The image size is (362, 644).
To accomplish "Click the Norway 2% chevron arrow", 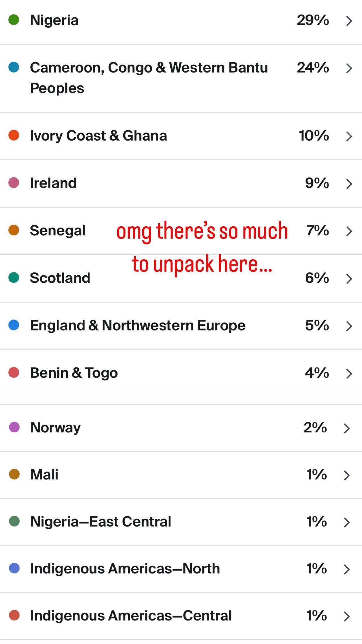I will (347, 428).
